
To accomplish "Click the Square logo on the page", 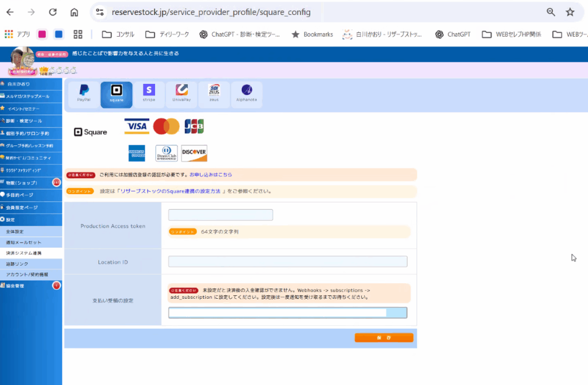I will (90, 132).
